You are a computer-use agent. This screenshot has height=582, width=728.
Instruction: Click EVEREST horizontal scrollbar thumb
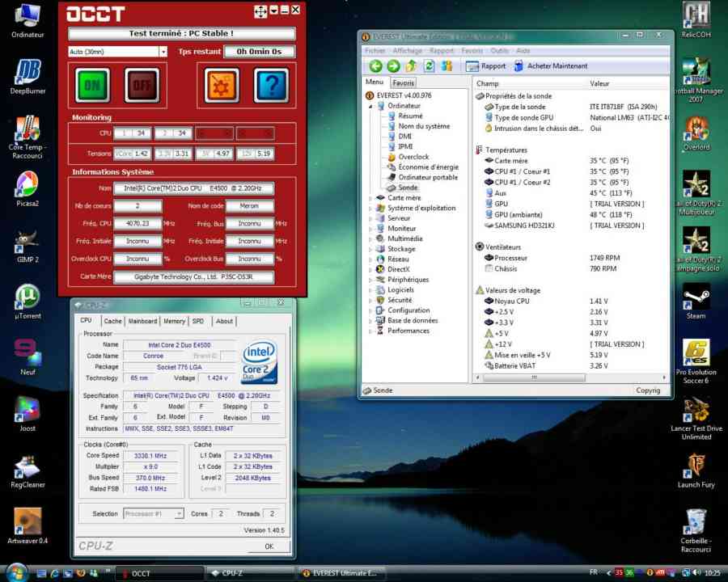[x=534, y=377]
